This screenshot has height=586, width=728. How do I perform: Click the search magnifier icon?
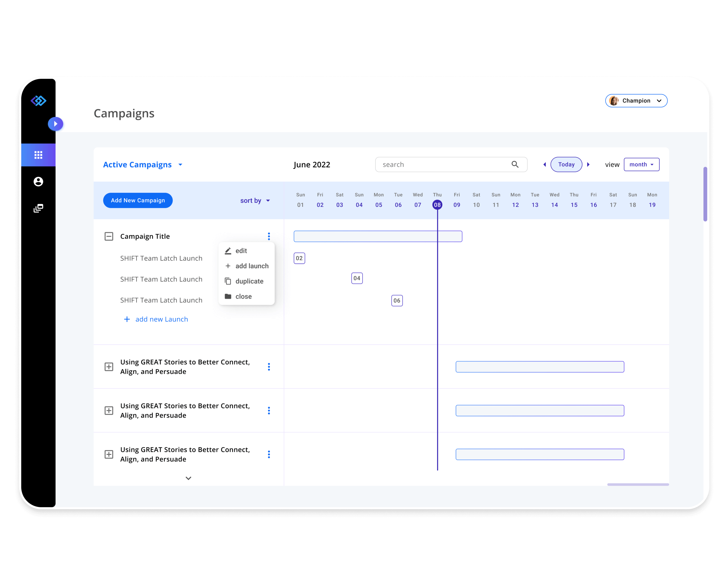515,164
